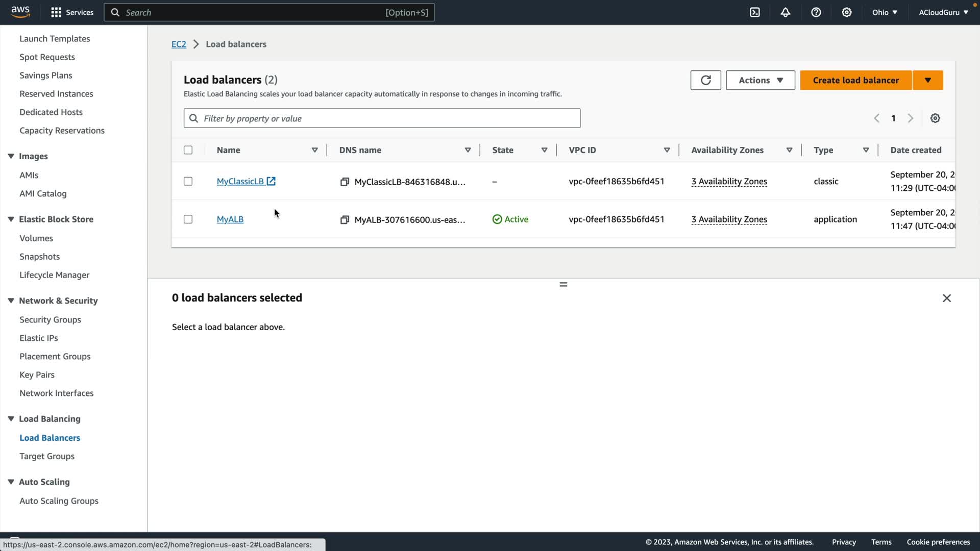Select the MyALB row checkbox
Viewport: 980px width, 551px height.
tap(188, 219)
